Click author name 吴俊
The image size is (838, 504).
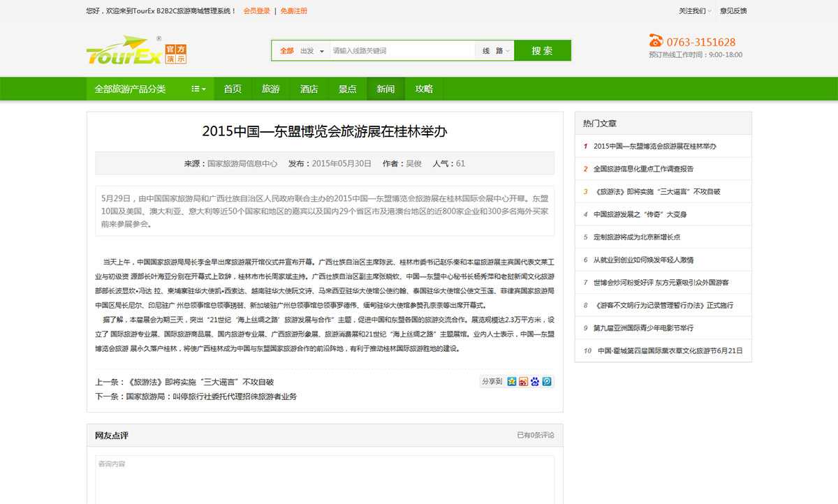click(x=414, y=163)
